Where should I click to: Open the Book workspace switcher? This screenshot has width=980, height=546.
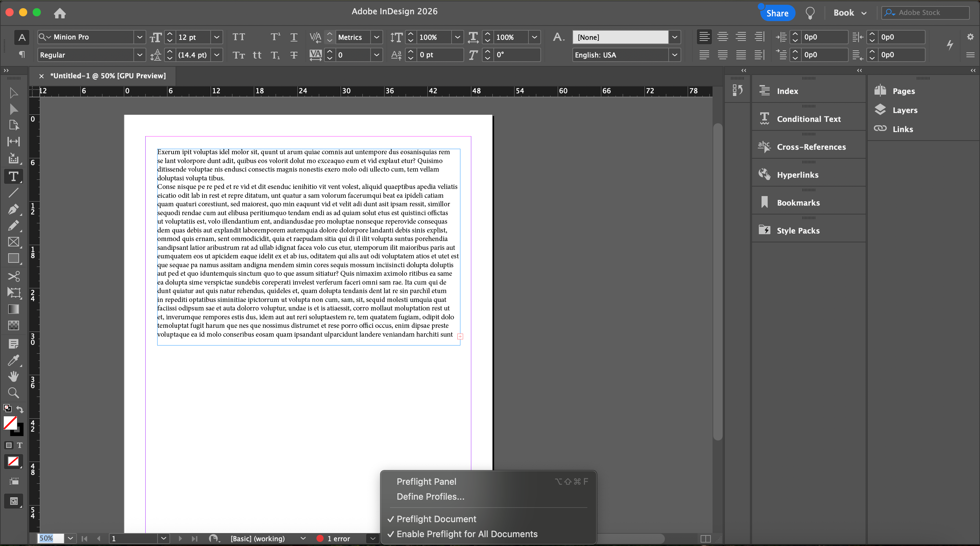[x=849, y=13]
